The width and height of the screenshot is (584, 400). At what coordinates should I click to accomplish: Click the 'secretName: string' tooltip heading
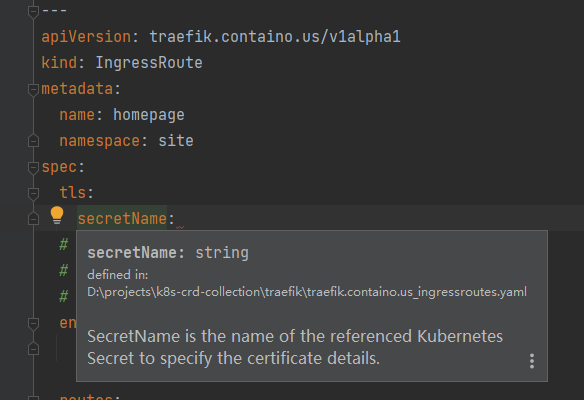click(168, 253)
